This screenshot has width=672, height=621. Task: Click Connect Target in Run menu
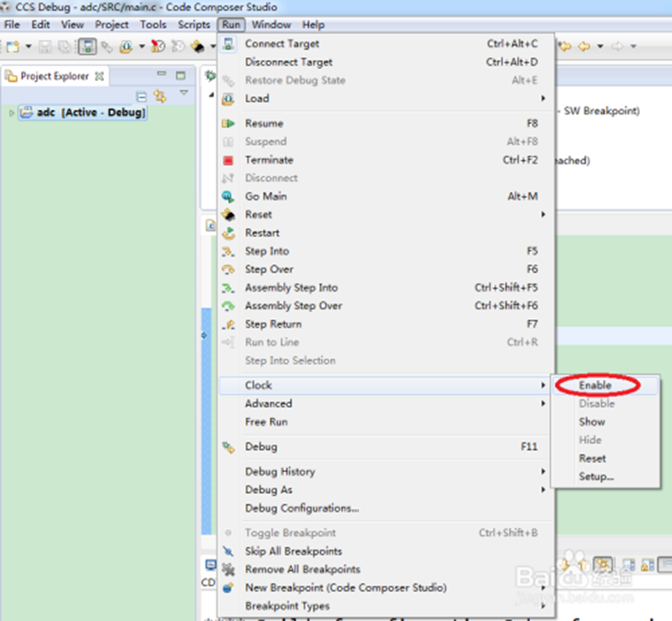tap(385, 44)
